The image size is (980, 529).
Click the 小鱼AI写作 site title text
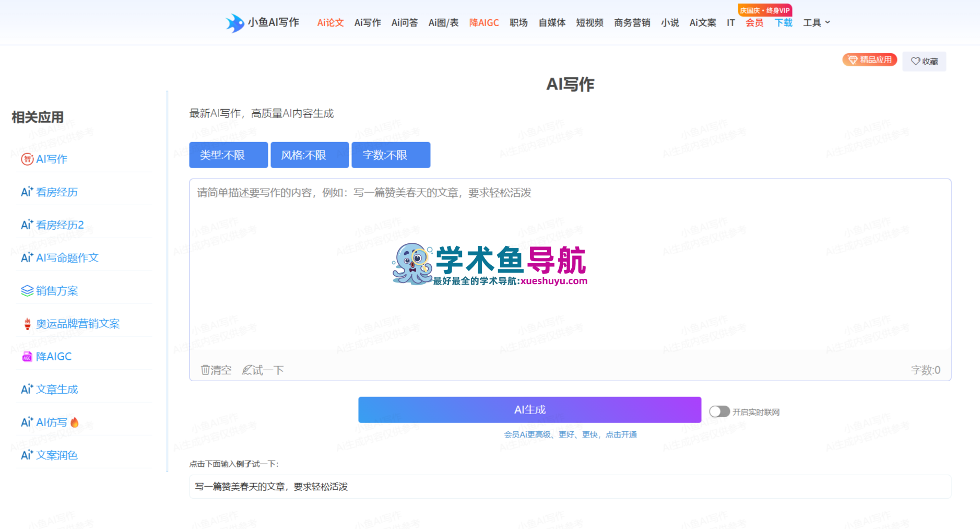274,22
